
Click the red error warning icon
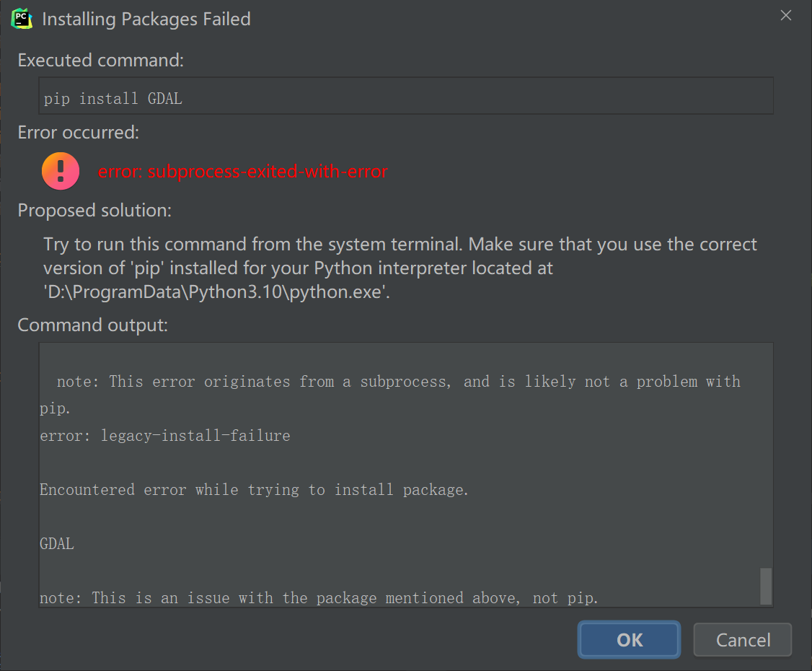(x=61, y=171)
